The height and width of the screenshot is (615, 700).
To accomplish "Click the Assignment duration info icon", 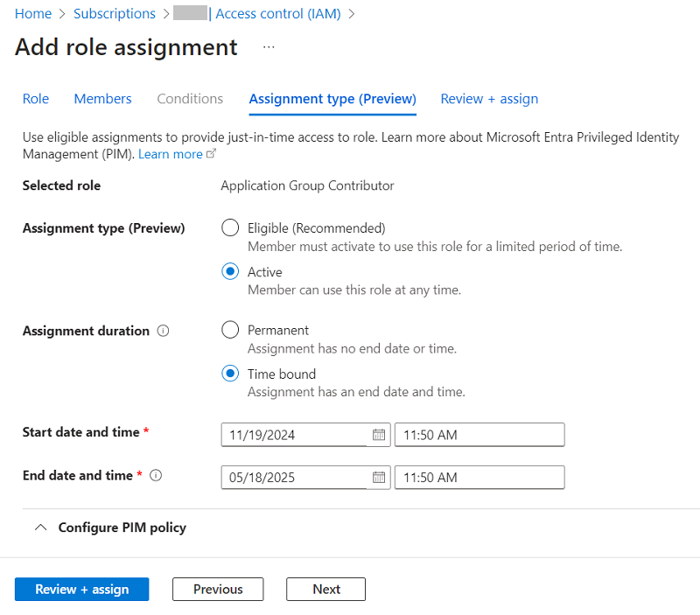I will point(163,331).
